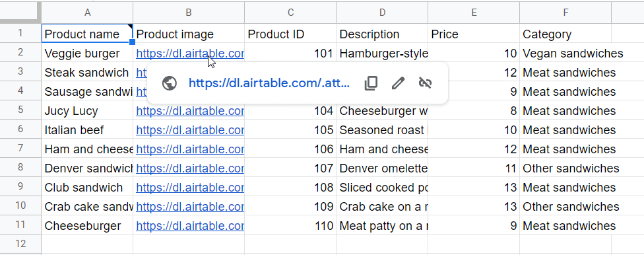Click the Crab cake description cell
644x255 pixels.
point(382,207)
